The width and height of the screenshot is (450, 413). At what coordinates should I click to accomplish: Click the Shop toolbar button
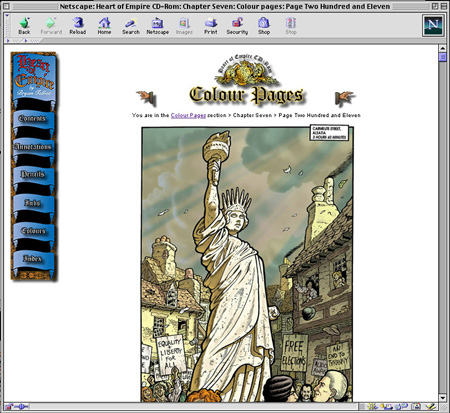(x=264, y=26)
